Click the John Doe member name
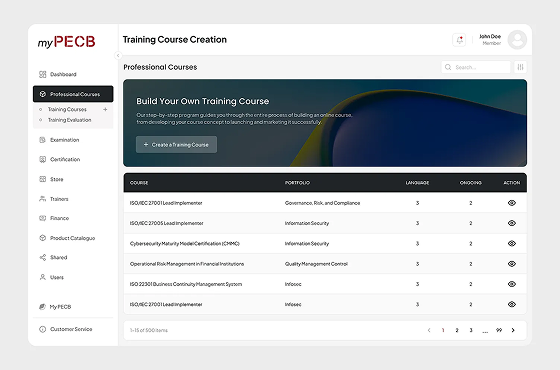 click(x=490, y=36)
